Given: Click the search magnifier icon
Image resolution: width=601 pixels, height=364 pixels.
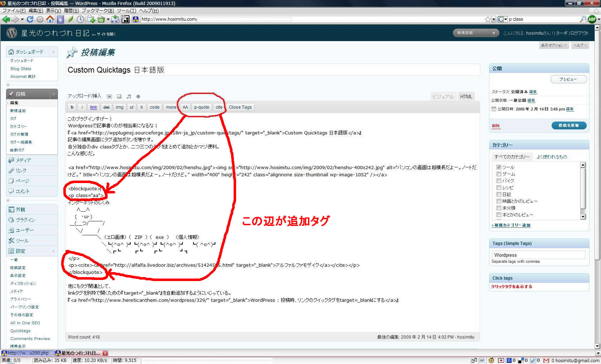Looking at the screenshot, I should [x=583, y=19].
